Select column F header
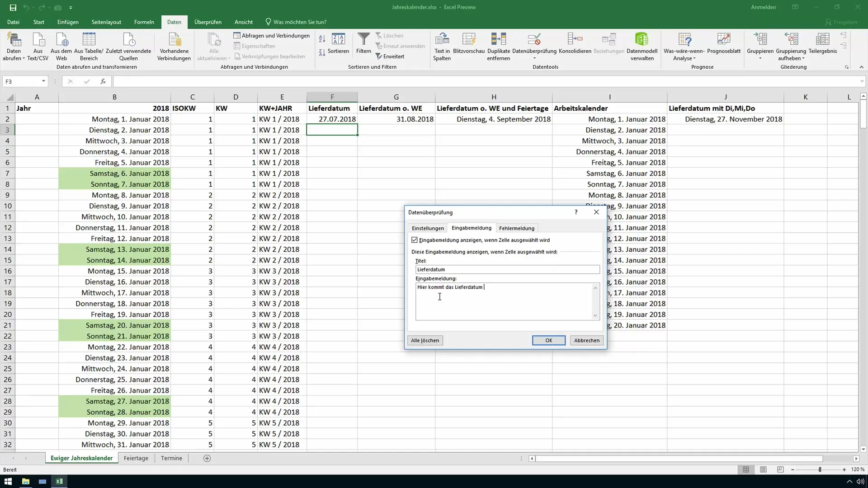Screen dimensions: 868x488 (332, 97)
